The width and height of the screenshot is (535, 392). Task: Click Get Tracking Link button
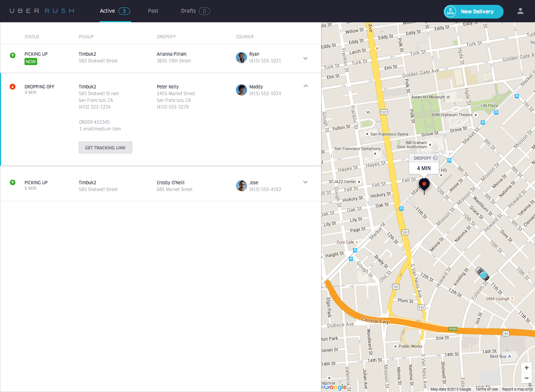coord(106,148)
